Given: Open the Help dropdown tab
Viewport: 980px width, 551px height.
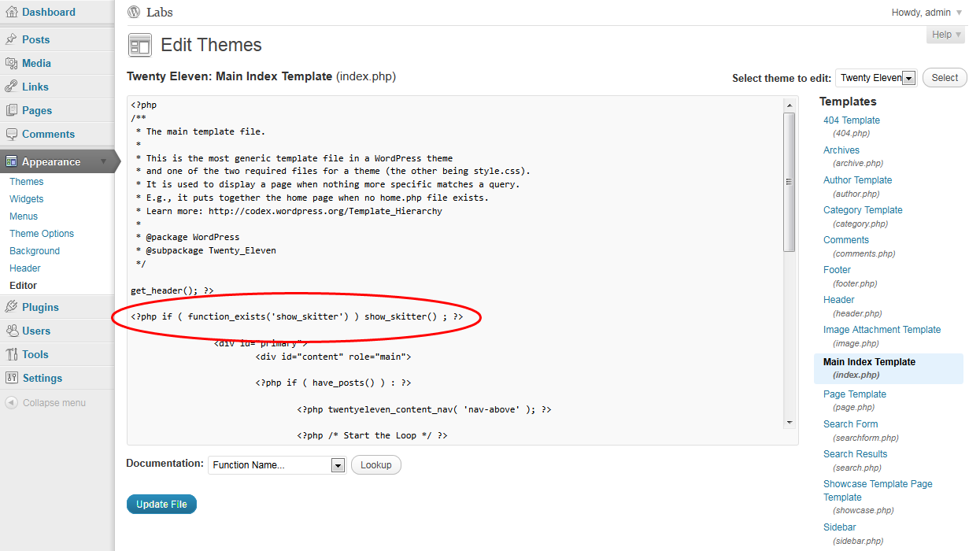Looking at the screenshot, I should [947, 35].
